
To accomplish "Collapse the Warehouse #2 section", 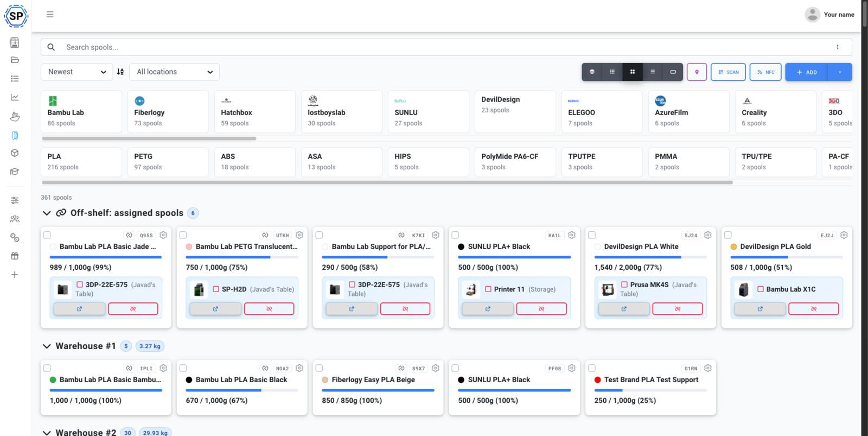I will point(47,432).
